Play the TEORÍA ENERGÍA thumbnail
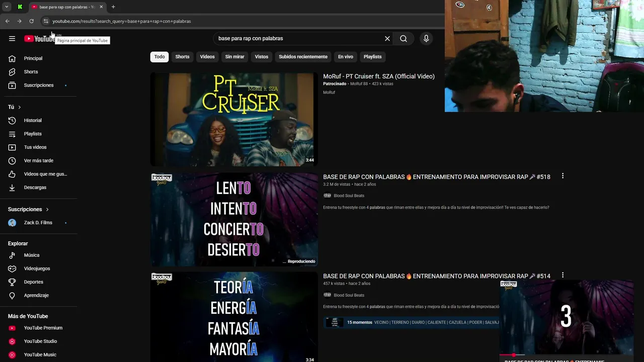The image size is (644, 362). click(234, 317)
